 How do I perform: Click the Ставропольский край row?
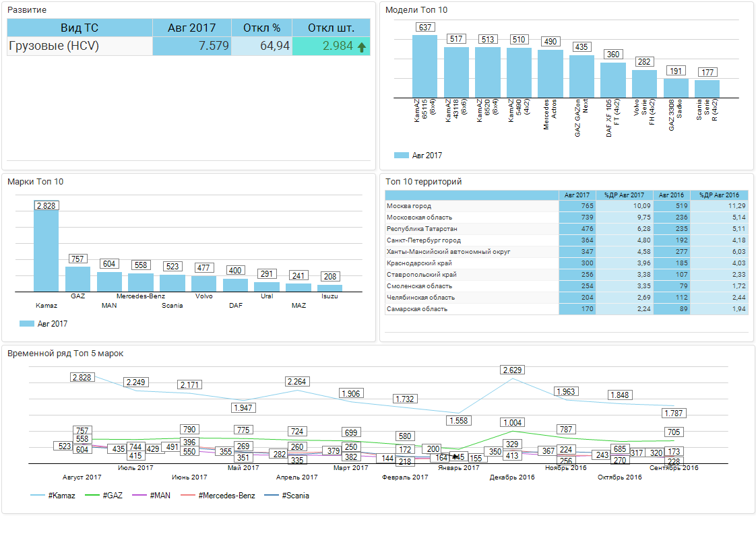coord(567,275)
